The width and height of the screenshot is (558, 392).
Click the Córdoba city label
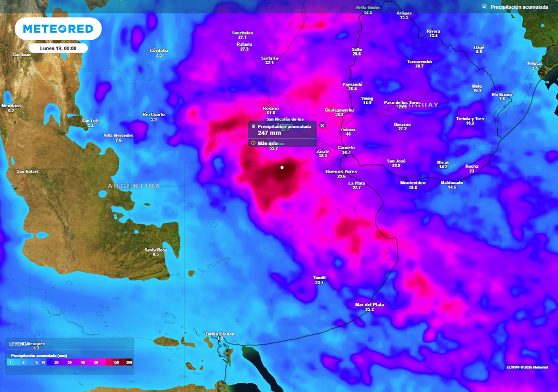(159, 51)
